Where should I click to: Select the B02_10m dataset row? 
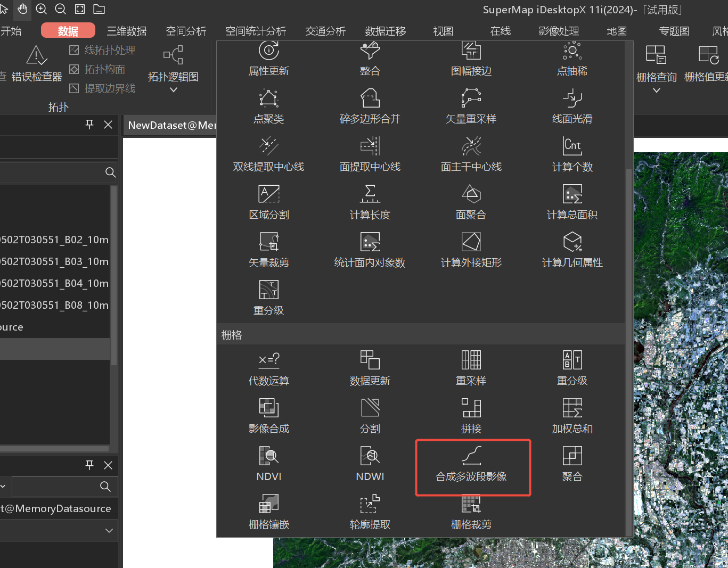[55, 240]
